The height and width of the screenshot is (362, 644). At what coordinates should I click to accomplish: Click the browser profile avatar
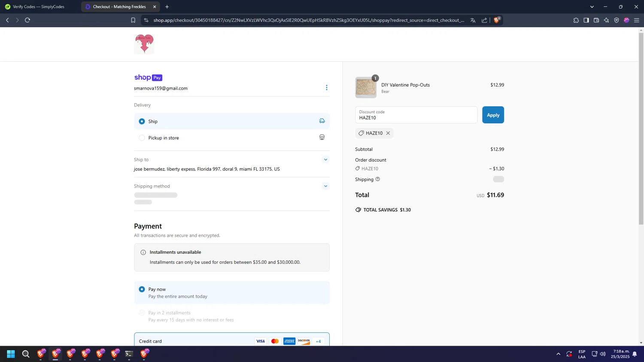(627, 20)
